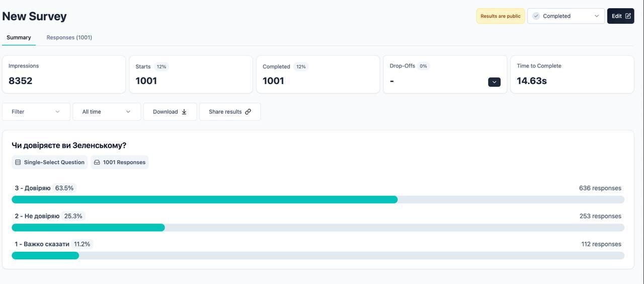Image resolution: width=644 pixels, height=284 pixels.
Task: Open the Filter dropdown
Action: pos(36,112)
